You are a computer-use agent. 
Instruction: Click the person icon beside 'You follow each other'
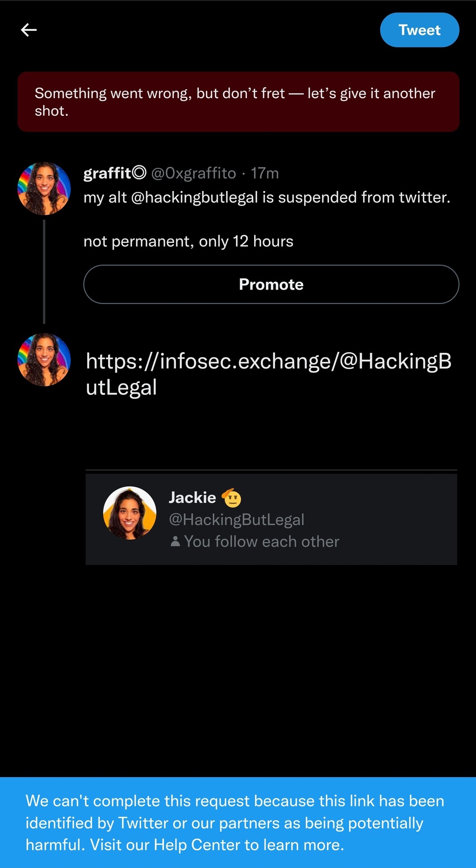click(x=175, y=541)
